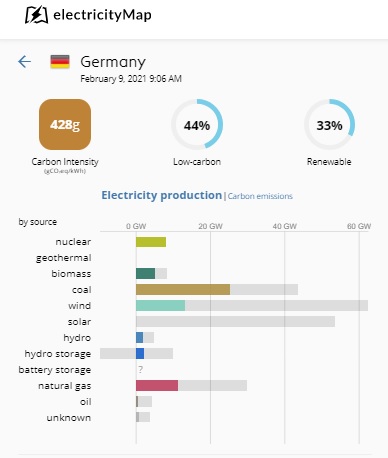Click the electricityMap logo icon
Viewport: 388px width, 458px height.
[x=37, y=15]
